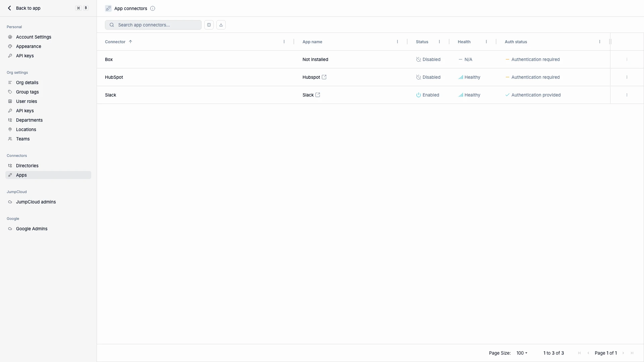Image resolution: width=644 pixels, height=362 pixels.
Task: Sort by the Connector column header
Action: click(115, 42)
